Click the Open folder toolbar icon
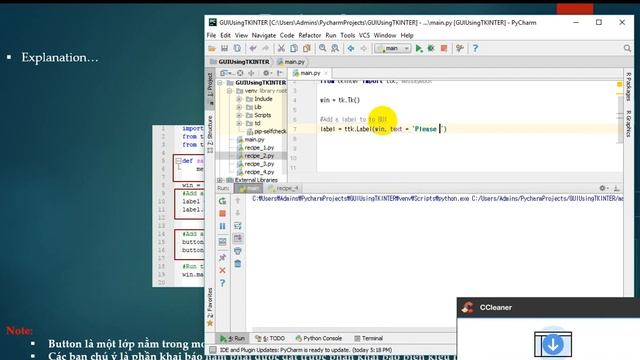This screenshot has height=360, width=640. point(212,49)
